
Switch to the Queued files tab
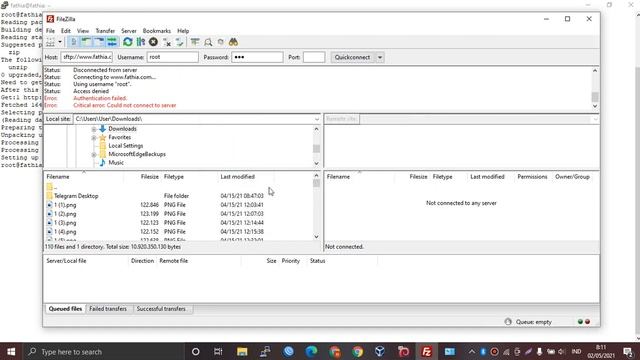pyautogui.click(x=65, y=309)
